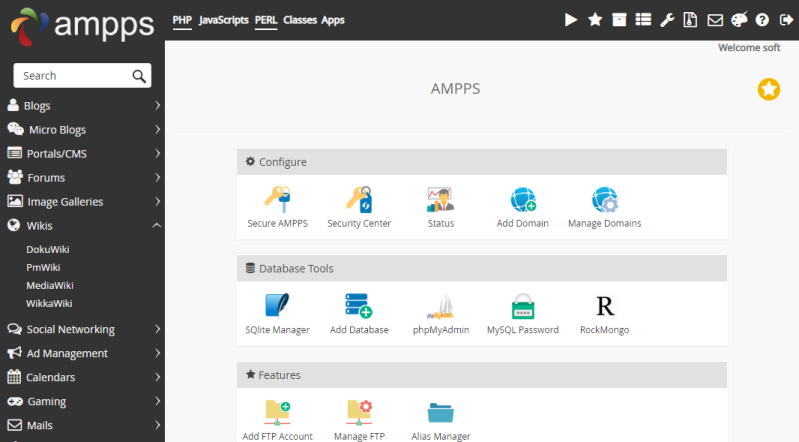Image resolution: width=799 pixels, height=442 pixels.
Task: Open the DokuWiki link
Action: (x=48, y=249)
